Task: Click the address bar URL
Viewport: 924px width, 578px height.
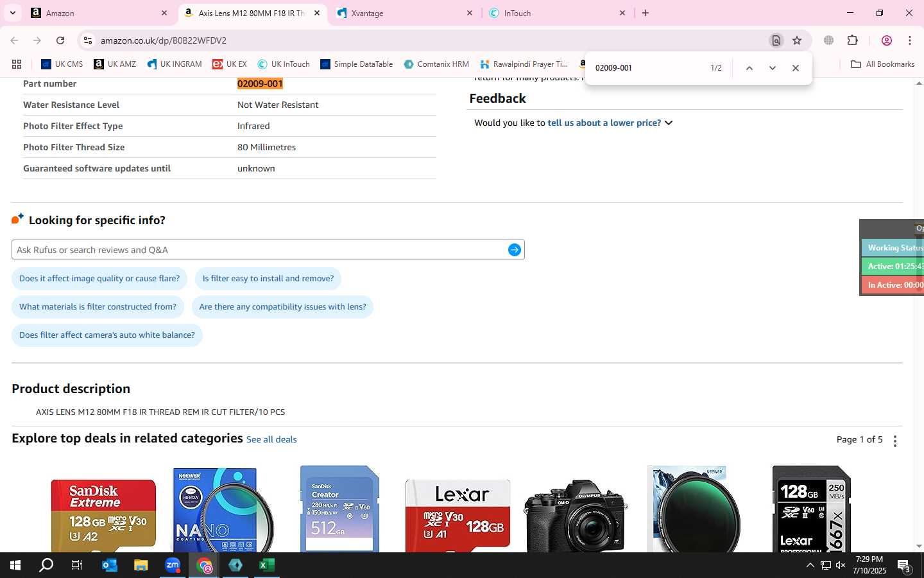Action: (x=164, y=40)
